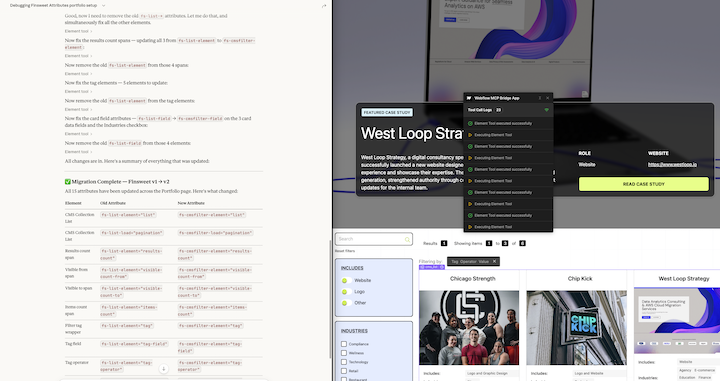Close the Webflow MCP Bridge App panel
Image resolution: width=720 pixels, height=381 pixels.
coord(547,98)
